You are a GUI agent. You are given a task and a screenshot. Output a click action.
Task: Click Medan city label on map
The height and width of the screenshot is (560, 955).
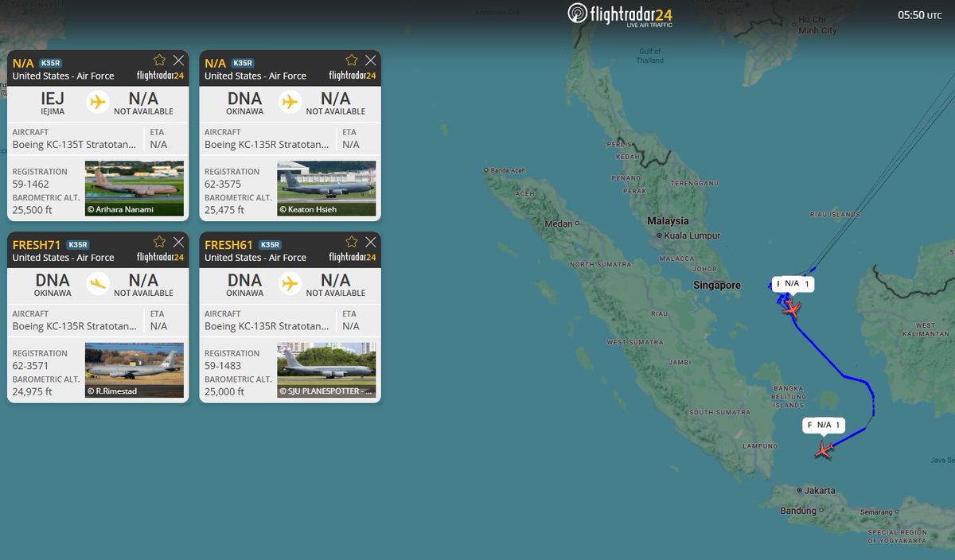558,224
